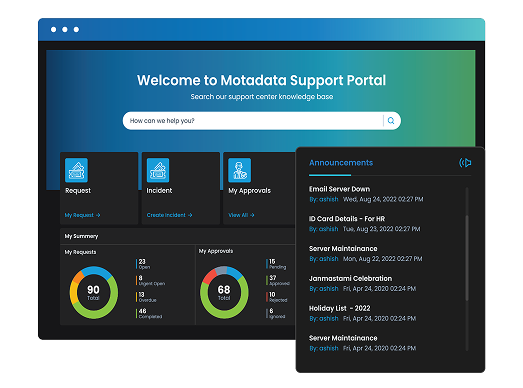Select the Announcements tab heading
Screen dimensions: 523x388
(x=341, y=163)
